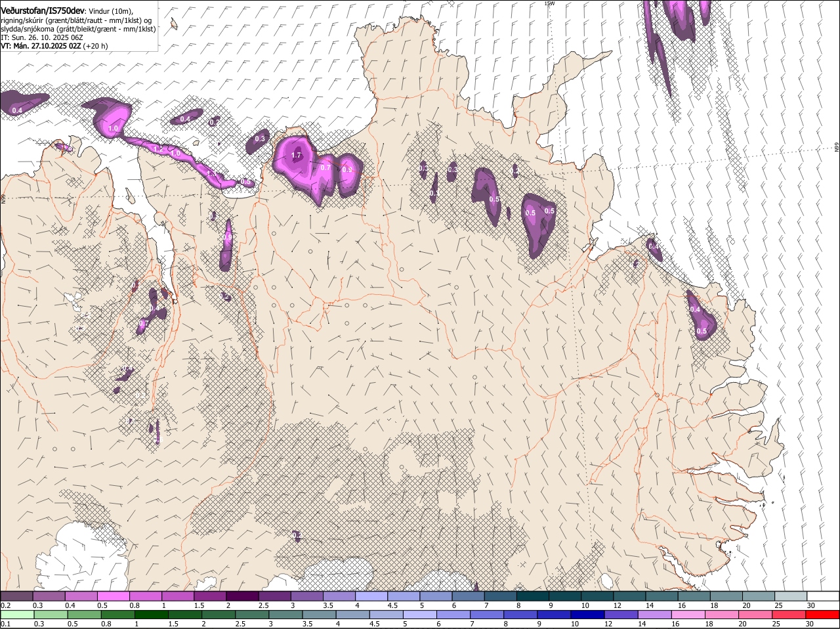Select the darkest green 1 swatch in the bottom legend row
This screenshot has width=840, height=629.
pos(152,615)
